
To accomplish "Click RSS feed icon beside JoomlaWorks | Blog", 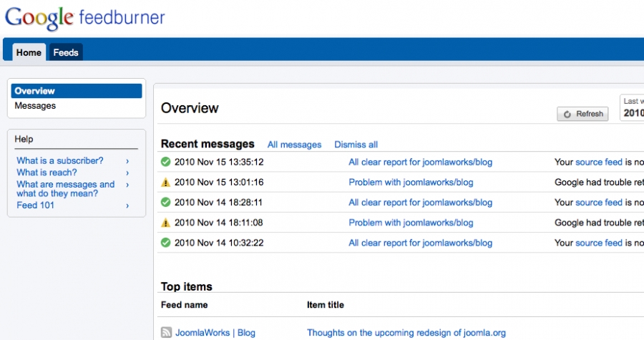I will 166,332.
